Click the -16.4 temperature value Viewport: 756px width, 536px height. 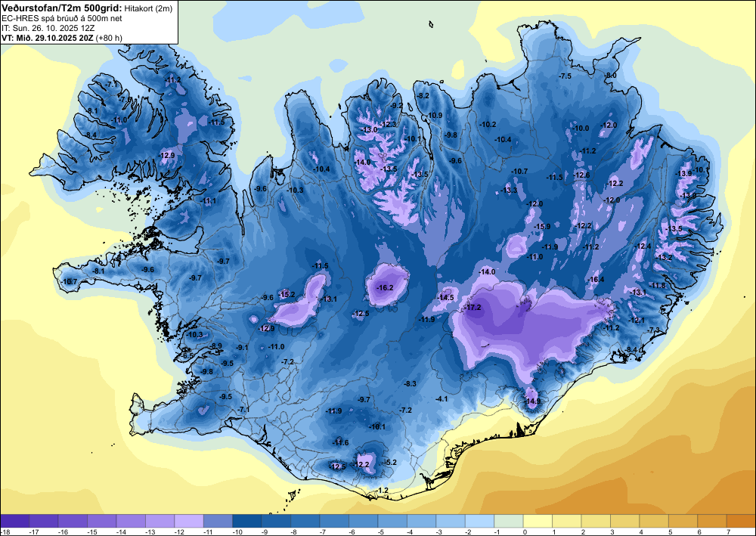tap(596, 280)
